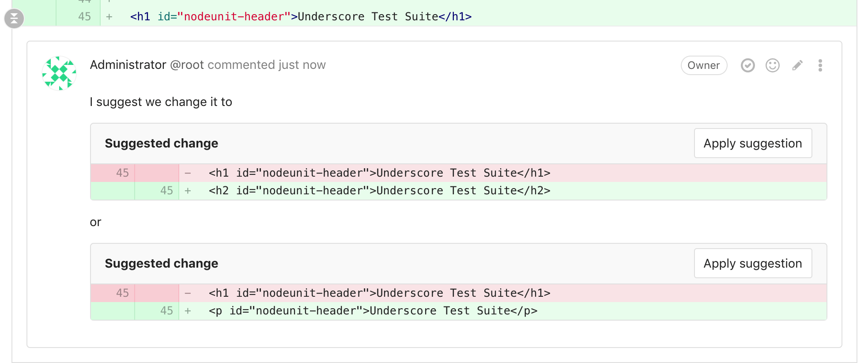Click removed line number 45 in first suggestion
The image size is (868, 363).
pos(122,173)
